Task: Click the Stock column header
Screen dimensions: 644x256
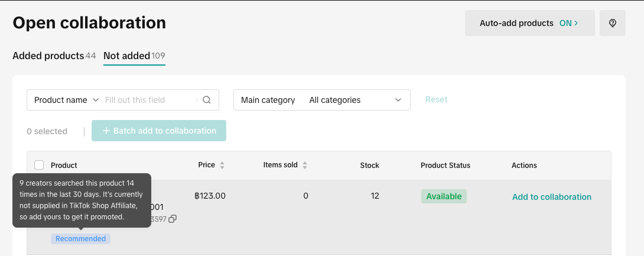Action: tap(369, 166)
